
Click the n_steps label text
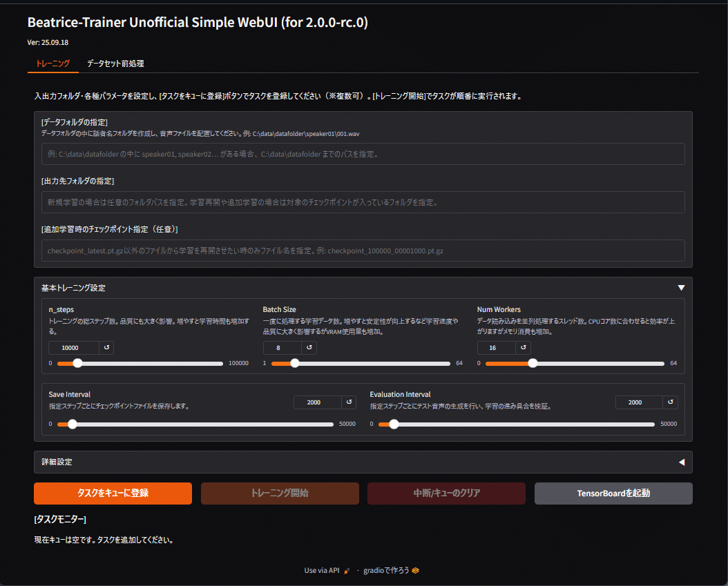[61, 309]
